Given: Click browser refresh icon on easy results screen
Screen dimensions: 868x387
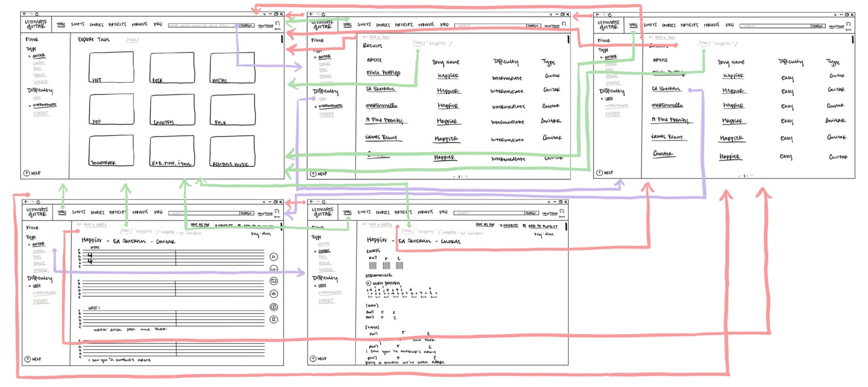Looking at the screenshot, I should (x=610, y=15).
